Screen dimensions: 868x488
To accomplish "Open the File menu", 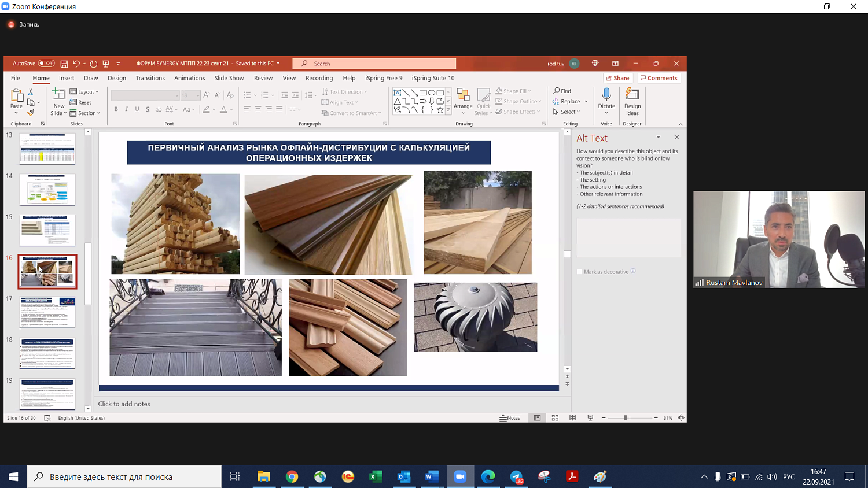I will (x=16, y=78).
